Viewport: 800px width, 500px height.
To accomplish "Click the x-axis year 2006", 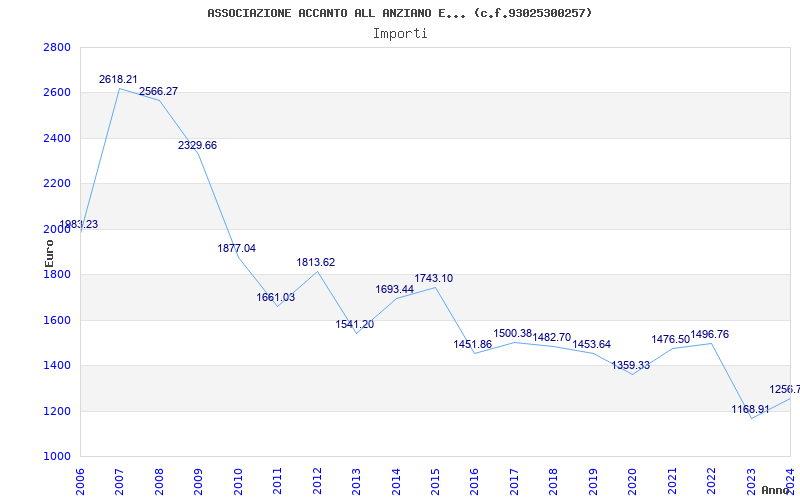I will [81, 482].
